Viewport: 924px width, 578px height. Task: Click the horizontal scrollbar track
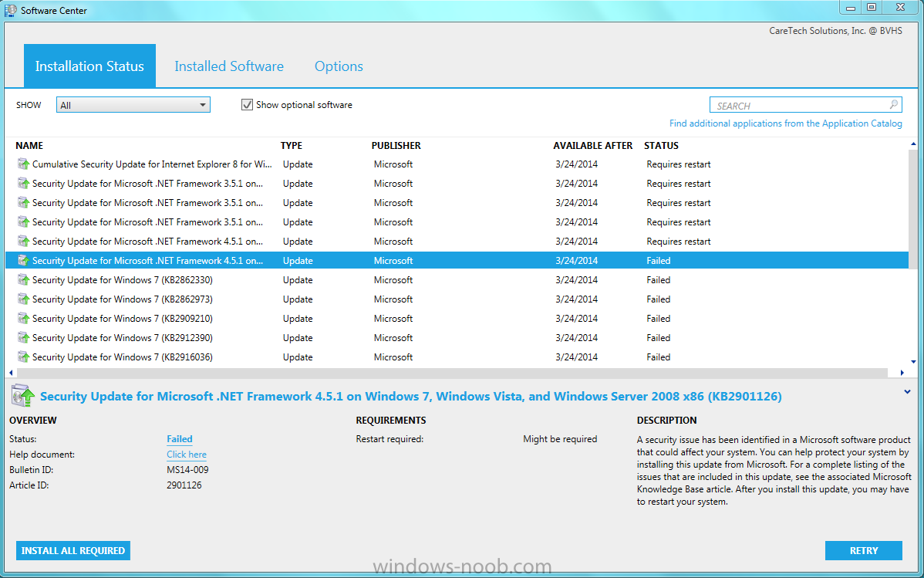452,373
